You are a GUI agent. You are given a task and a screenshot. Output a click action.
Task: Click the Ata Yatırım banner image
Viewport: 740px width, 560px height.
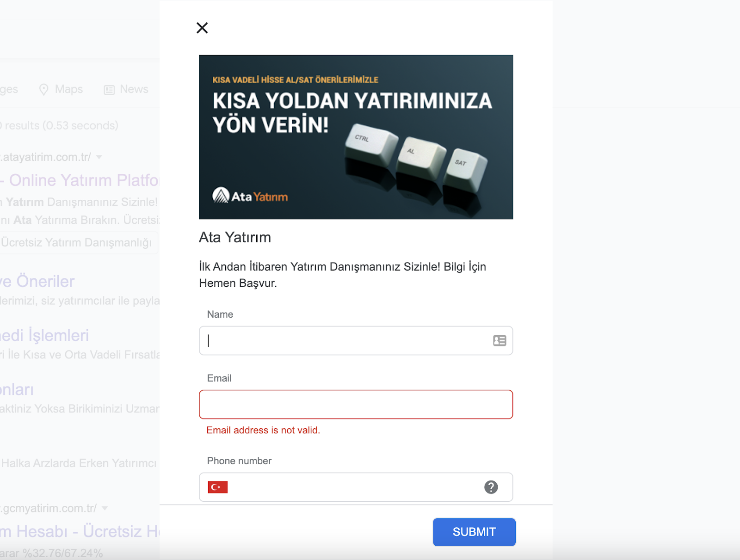coord(356,137)
